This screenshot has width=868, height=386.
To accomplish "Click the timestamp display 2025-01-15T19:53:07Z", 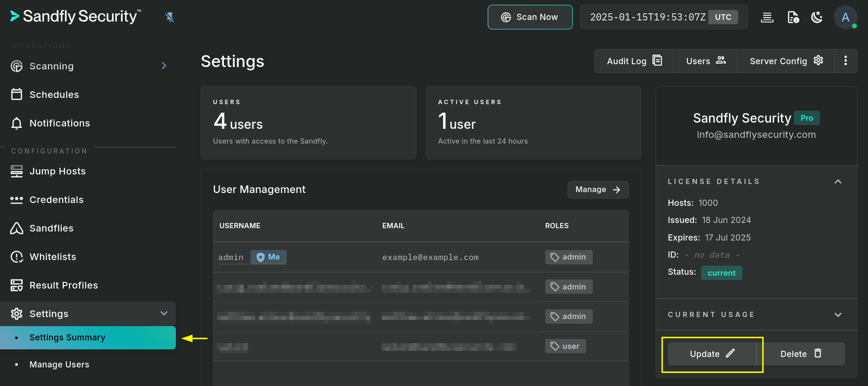I will [x=647, y=17].
